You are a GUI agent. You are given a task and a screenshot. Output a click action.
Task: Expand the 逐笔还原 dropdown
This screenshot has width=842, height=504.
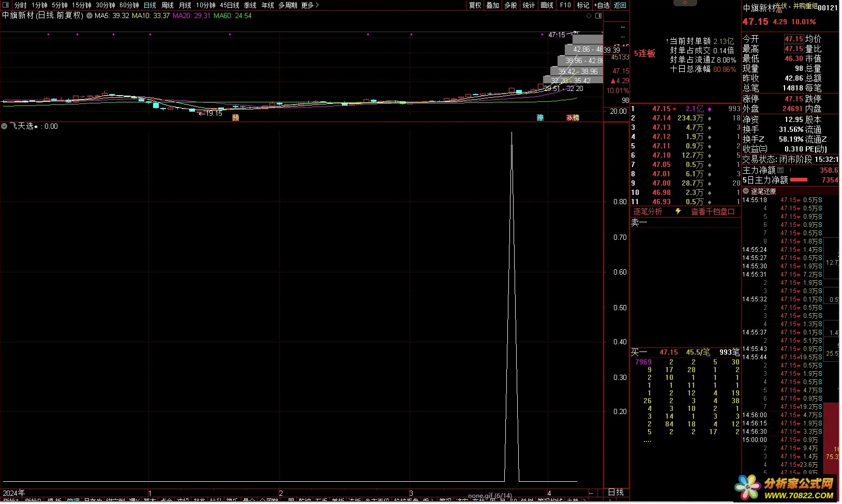746,191
